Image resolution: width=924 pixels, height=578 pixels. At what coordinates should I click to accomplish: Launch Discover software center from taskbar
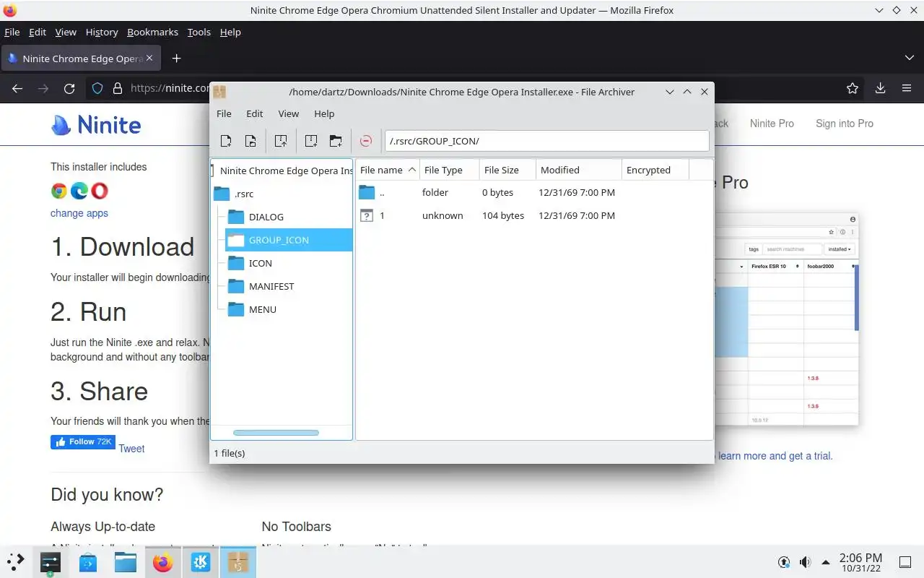(x=88, y=561)
